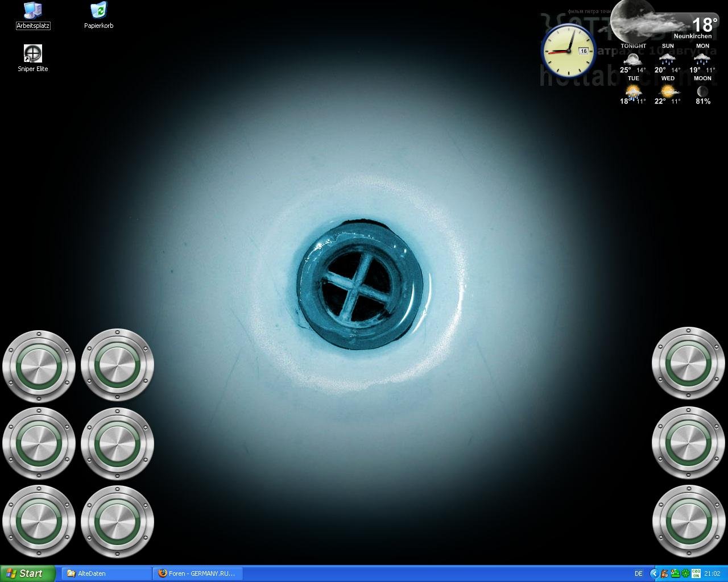Open the Papierkorb recycle bin
Screen dimensions: 728x582
click(x=98, y=15)
